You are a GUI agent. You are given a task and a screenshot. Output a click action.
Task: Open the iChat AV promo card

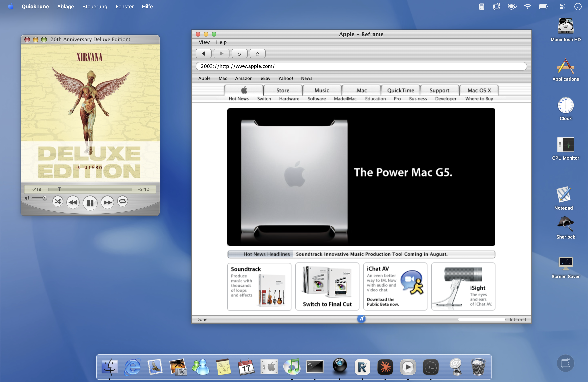(x=395, y=286)
